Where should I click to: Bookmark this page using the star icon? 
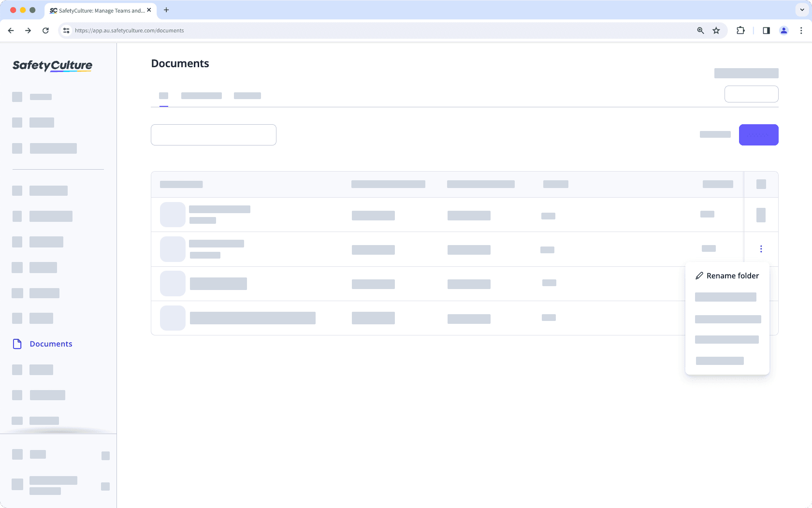(716, 30)
